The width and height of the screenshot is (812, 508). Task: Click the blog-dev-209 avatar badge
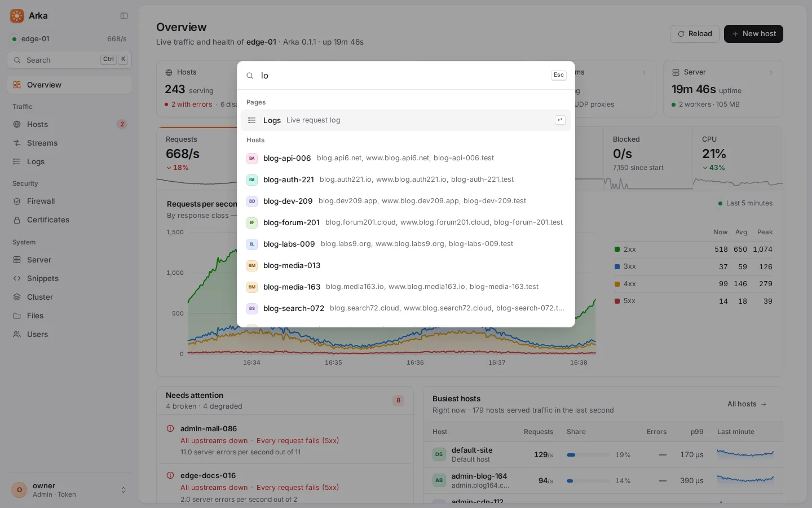(252, 202)
